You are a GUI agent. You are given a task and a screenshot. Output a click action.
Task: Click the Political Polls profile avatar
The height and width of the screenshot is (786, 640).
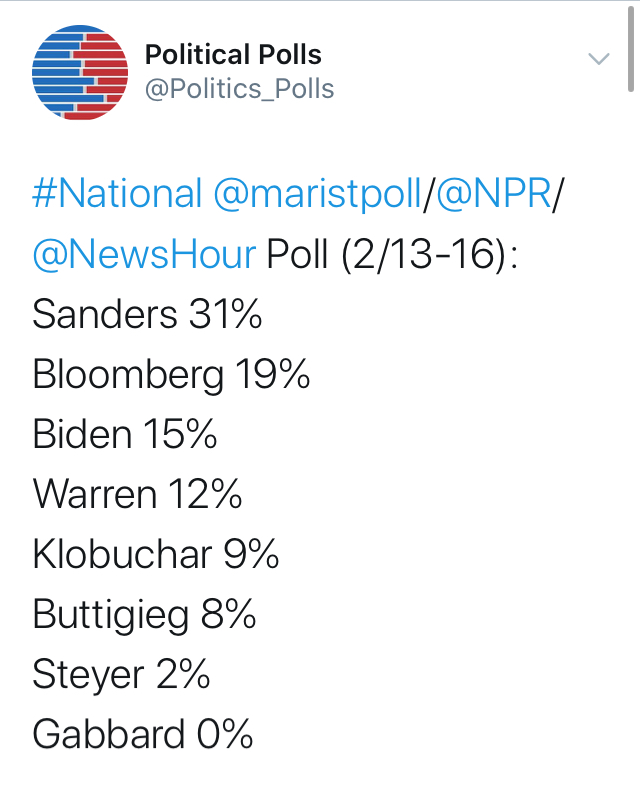coord(80,73)
